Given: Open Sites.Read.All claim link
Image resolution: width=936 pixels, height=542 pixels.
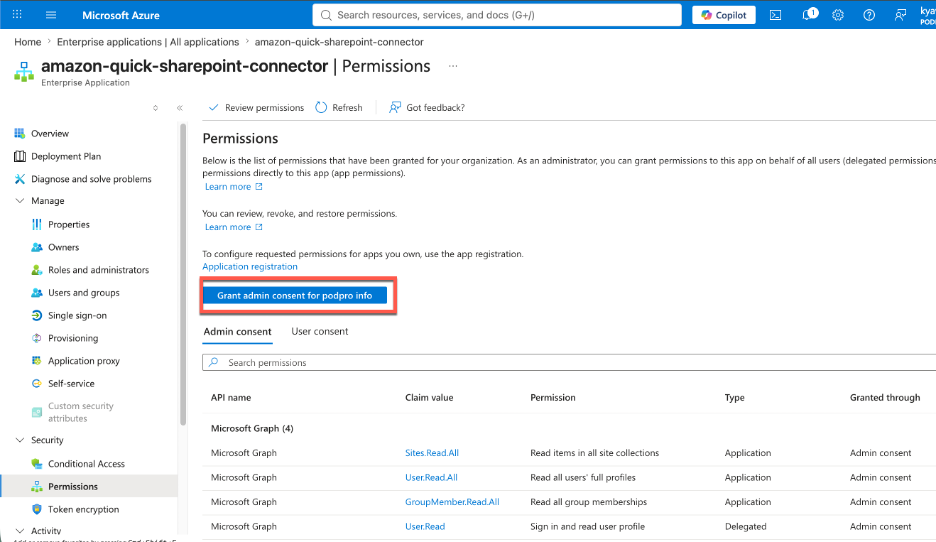Looking at the screenshot, I should (x=432, y=453).
